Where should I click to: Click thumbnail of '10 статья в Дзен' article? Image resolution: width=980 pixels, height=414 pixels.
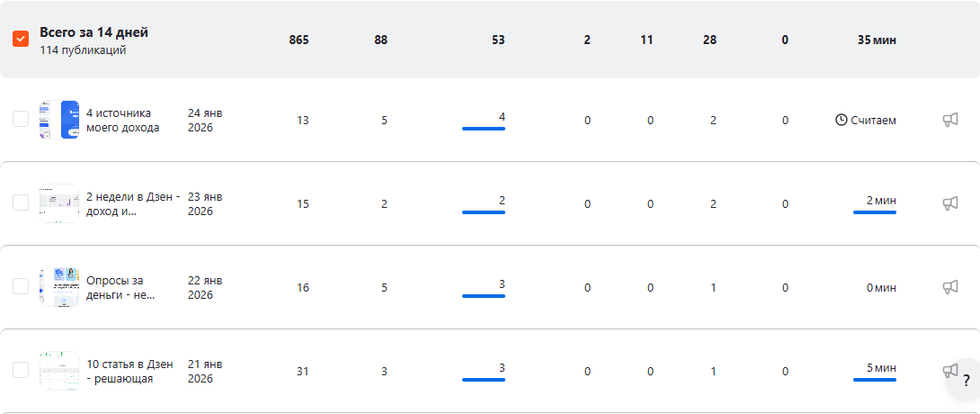[59, 370]
